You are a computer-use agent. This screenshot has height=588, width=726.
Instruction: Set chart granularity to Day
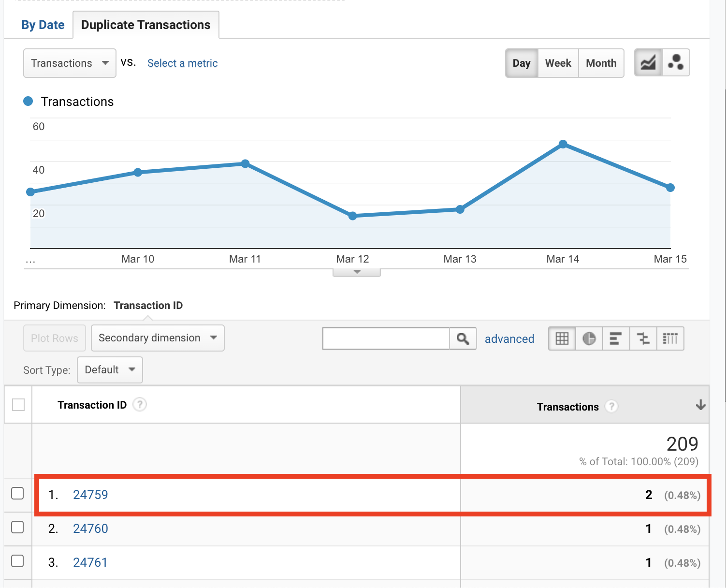tap(522, 63)
